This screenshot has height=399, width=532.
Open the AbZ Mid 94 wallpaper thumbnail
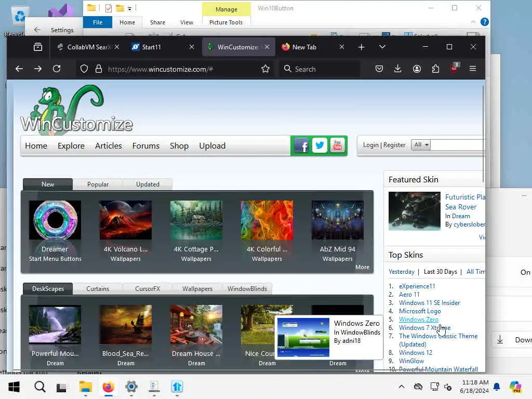click(338, 220)
